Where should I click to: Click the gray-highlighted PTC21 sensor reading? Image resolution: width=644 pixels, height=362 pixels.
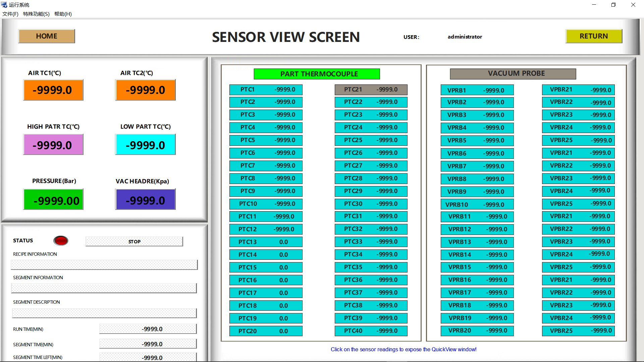371,89
